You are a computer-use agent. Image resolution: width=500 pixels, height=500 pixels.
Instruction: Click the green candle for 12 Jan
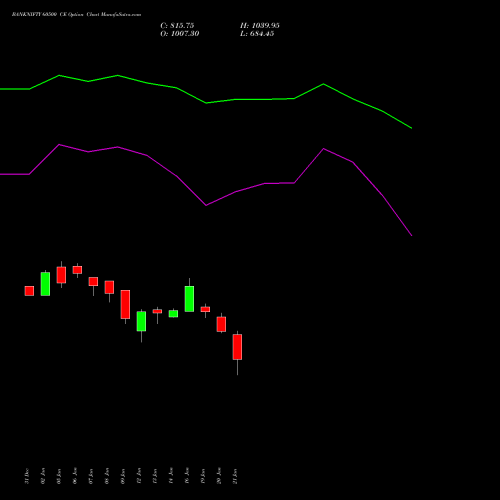click(141, 321)
